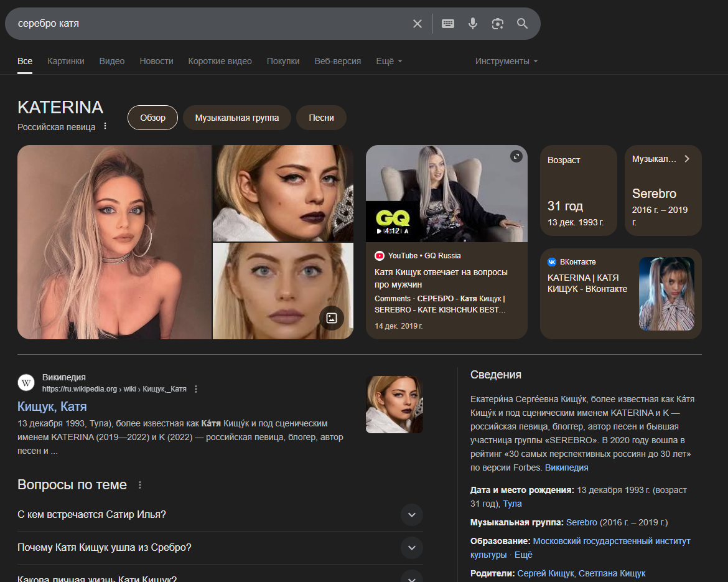Open the Инструменты dropdown
The width and height of the screenshot is (728, 582).
point(506,61)
